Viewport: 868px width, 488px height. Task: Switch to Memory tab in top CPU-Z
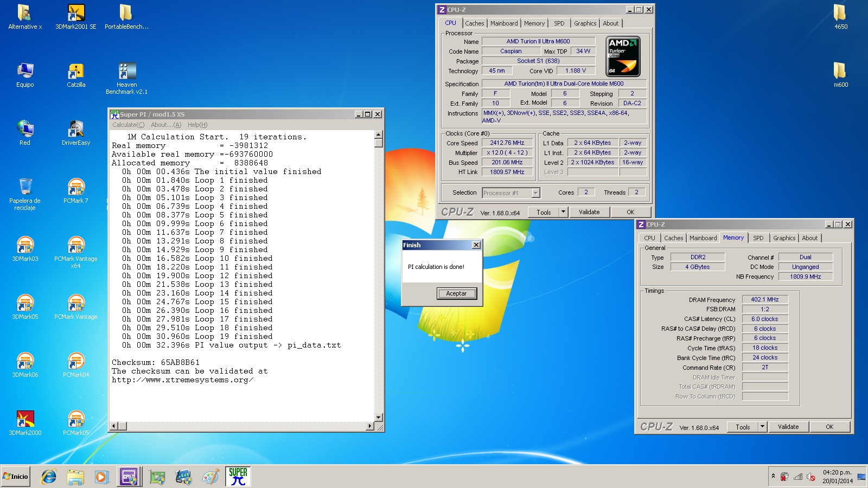pos(534,23)
